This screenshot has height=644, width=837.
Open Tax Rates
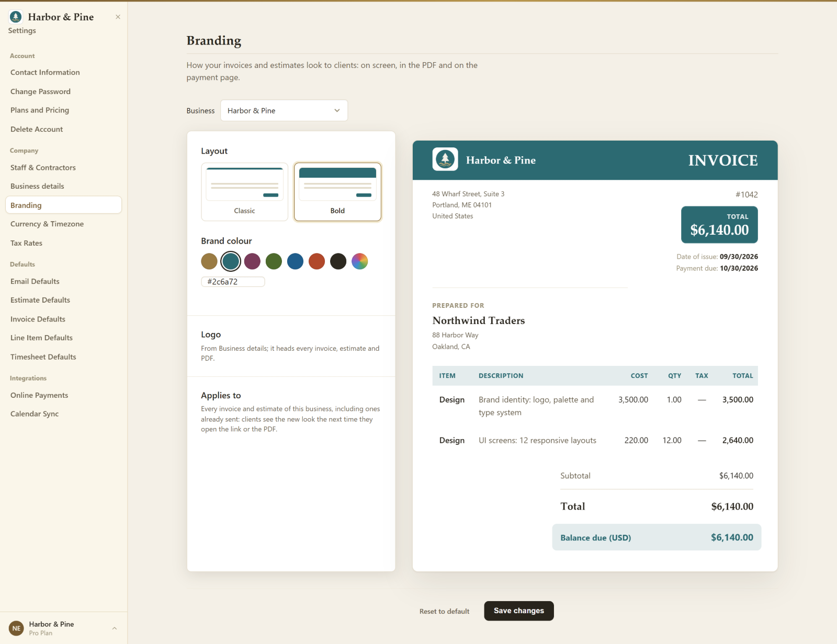63,243
